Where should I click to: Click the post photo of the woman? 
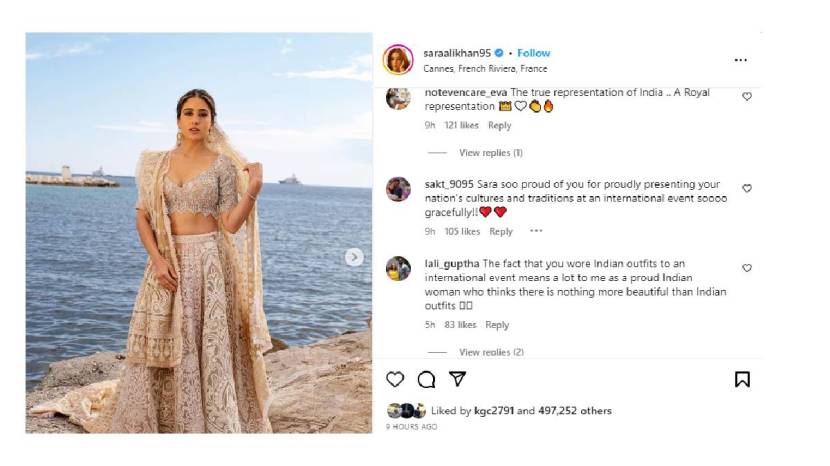[x=199, y=233]
